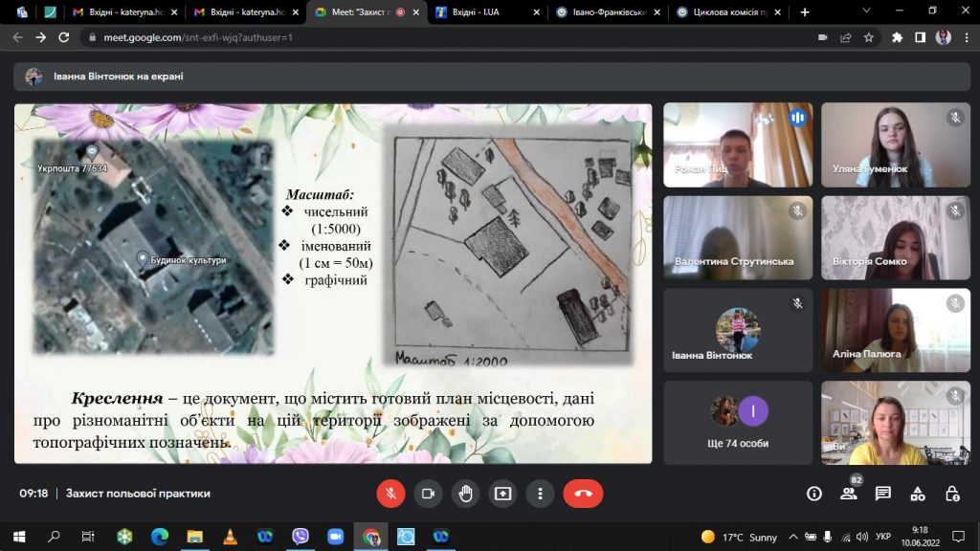Switch to the 'Циклова комісія' browser tab

pyautogui.click(x=726, y=12)
